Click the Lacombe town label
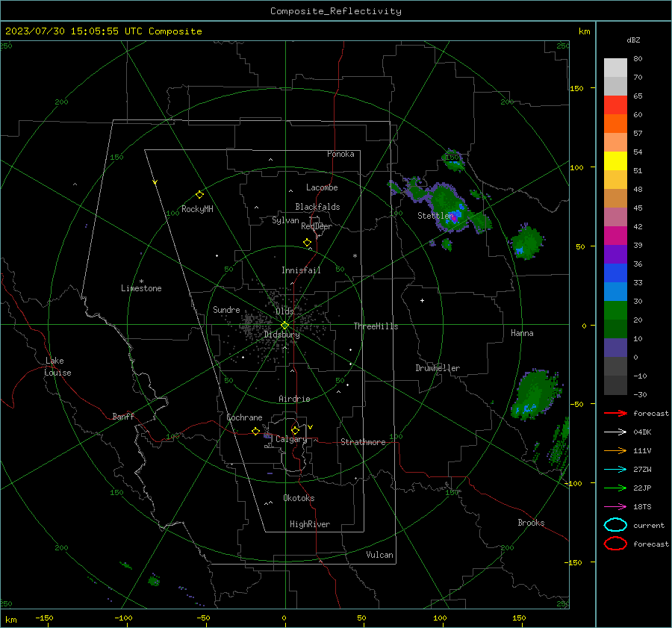The image size is (672, 628). [x=322, y=187]
